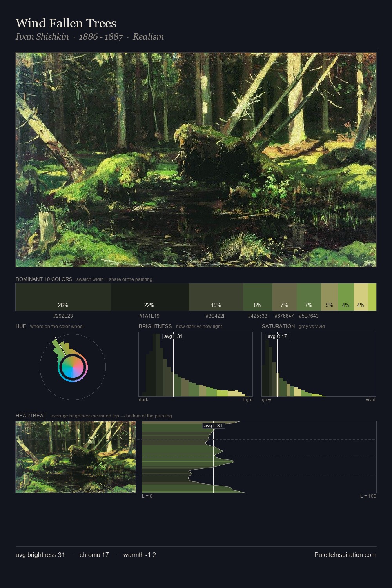Screen dimensions: 392x588
Task: Pick the 7% green swatch #5B7643
Action: point(309,297)
